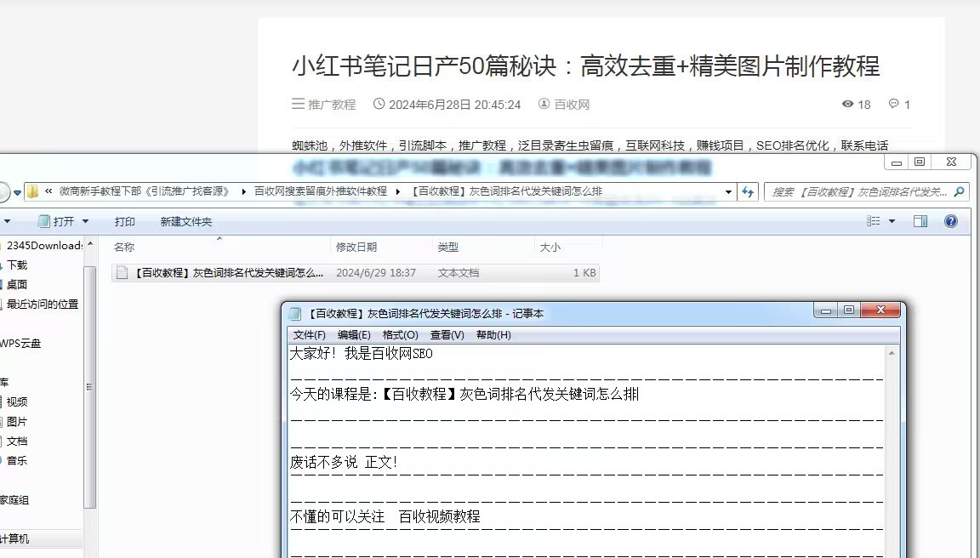Click Notepad line 今天的课程是:【百收教程】
The height and width of the screenshot is (558, 980).
(464, 395)
